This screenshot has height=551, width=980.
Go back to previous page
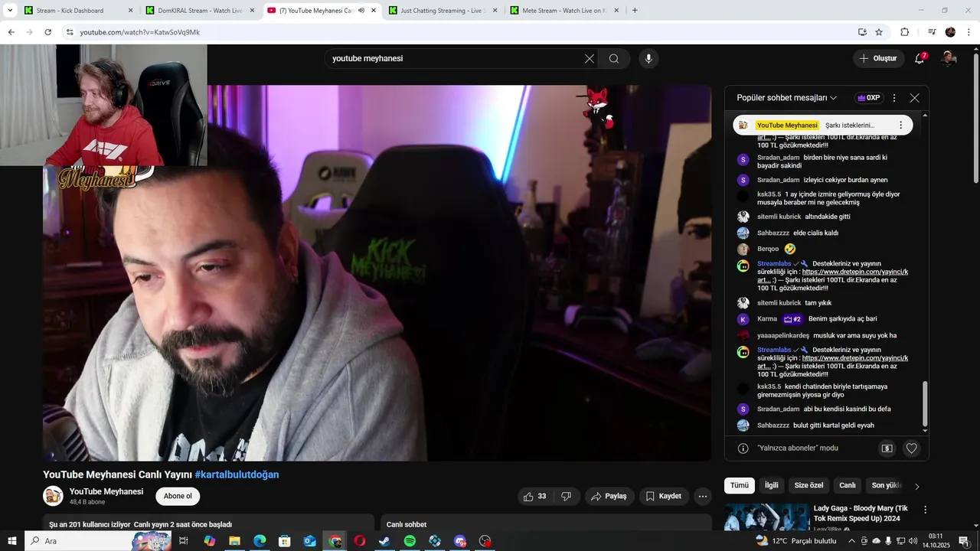(x=11, y=32)
